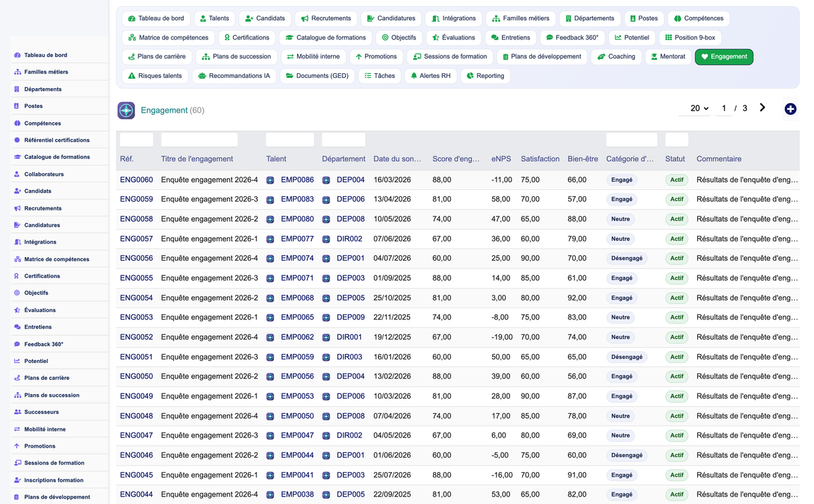Click current page number field

click(x=724, y=109)
